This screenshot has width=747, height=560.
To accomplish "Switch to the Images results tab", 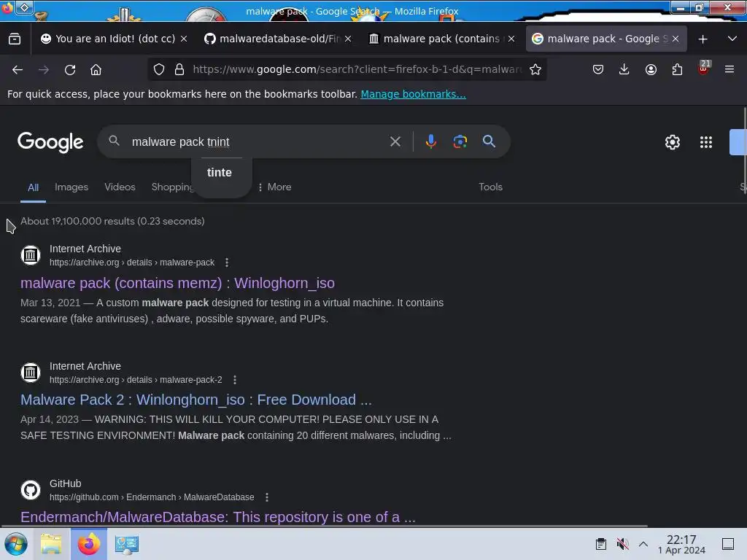I will pos(71,187).
